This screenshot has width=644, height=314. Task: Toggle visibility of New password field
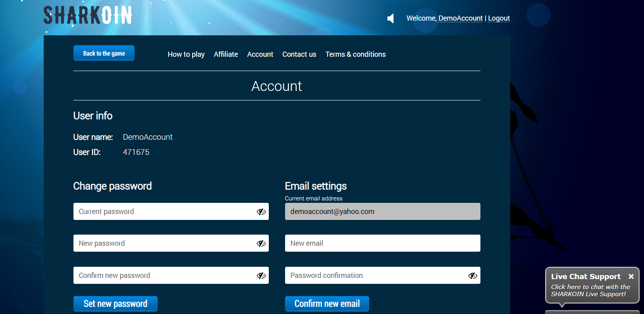tap(261, 243)
